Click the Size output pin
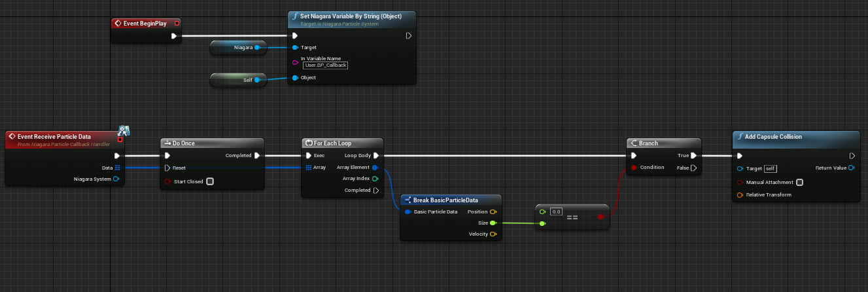The width and height of the screenshot is (868, 292). tap(493, 223)
